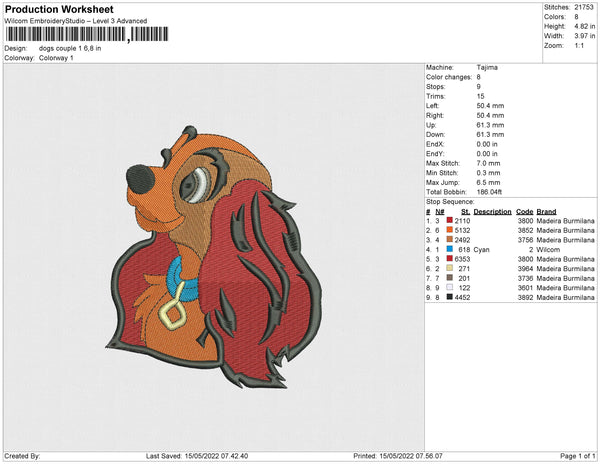The width and height of the screenshot is (600, 464).
Task: Click the EndX value 0.00 in
Action: (x=487, y=144)
